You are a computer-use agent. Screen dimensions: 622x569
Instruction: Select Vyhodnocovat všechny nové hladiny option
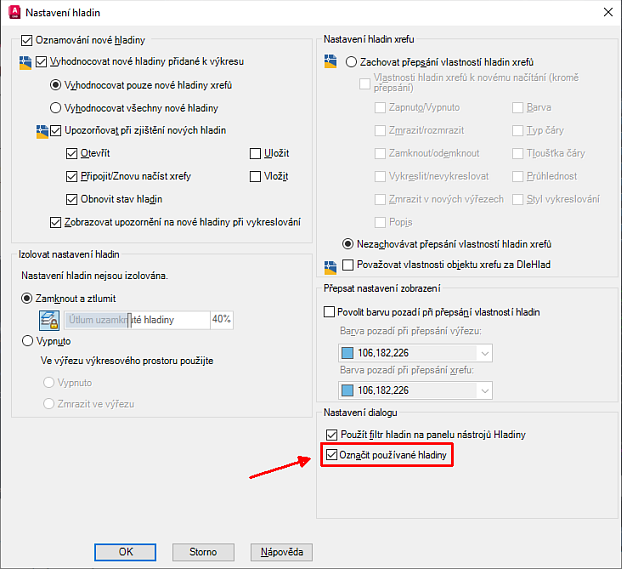(56, 108)
